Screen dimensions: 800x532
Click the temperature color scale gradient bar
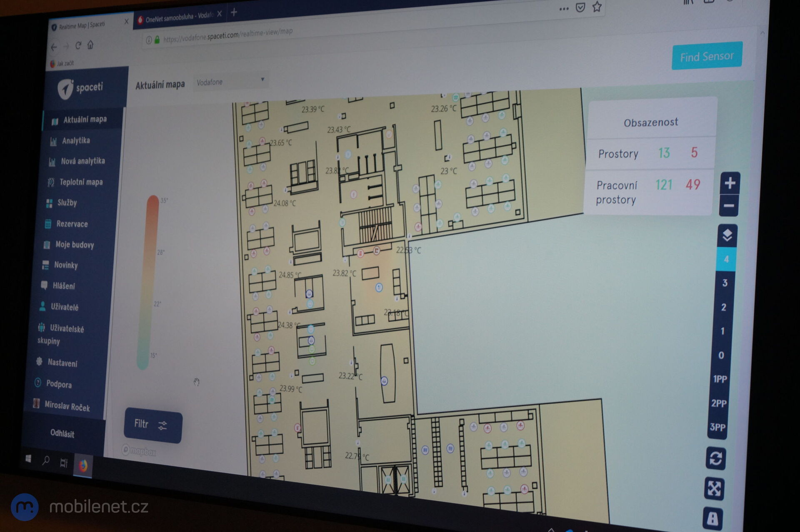coord(148,282)
